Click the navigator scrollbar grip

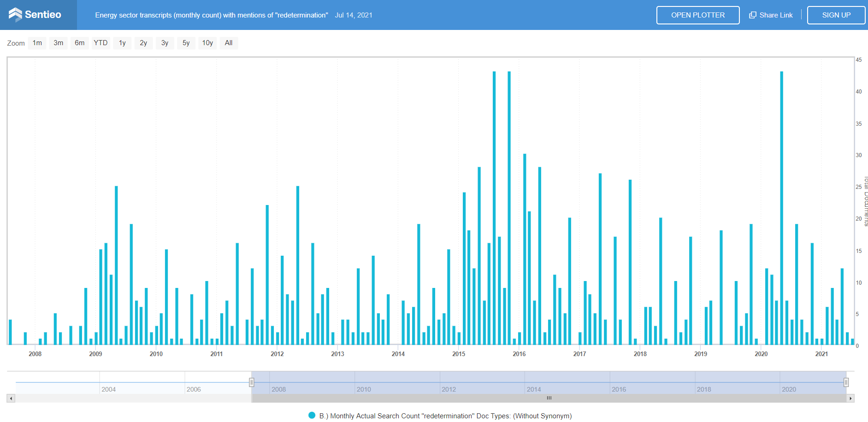click(x=549, y=398)
